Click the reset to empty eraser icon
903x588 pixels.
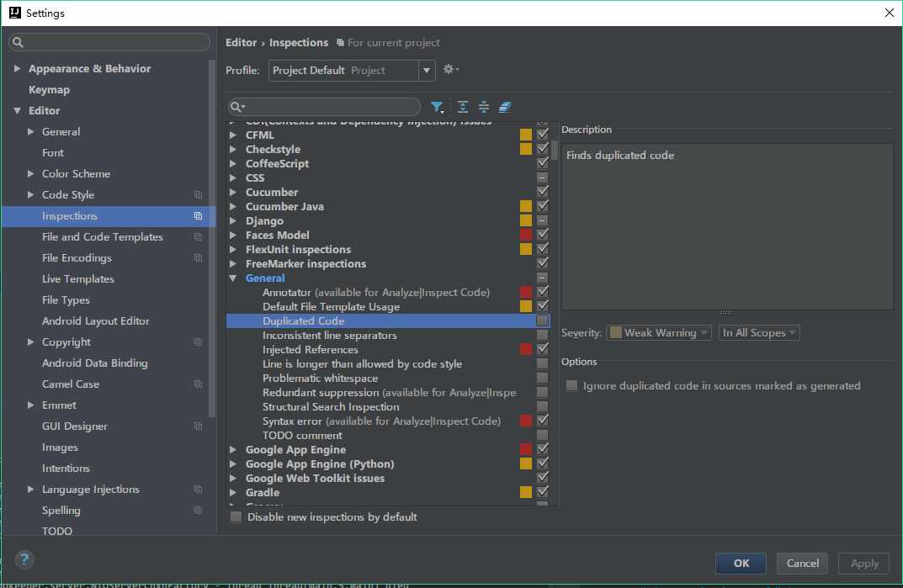pos(504,107)
